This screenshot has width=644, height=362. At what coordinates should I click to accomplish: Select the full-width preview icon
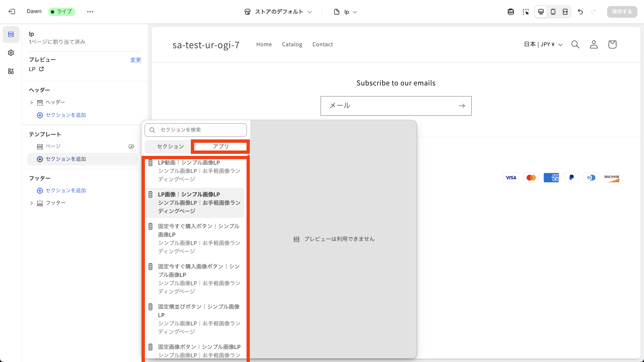coord(565,12)
